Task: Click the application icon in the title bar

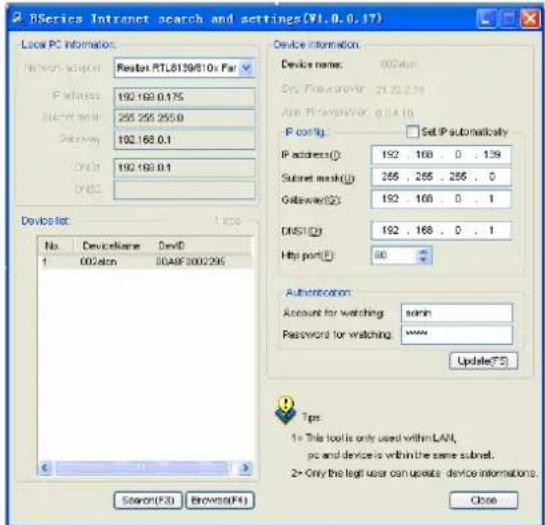Action: (x=17, y=18)
